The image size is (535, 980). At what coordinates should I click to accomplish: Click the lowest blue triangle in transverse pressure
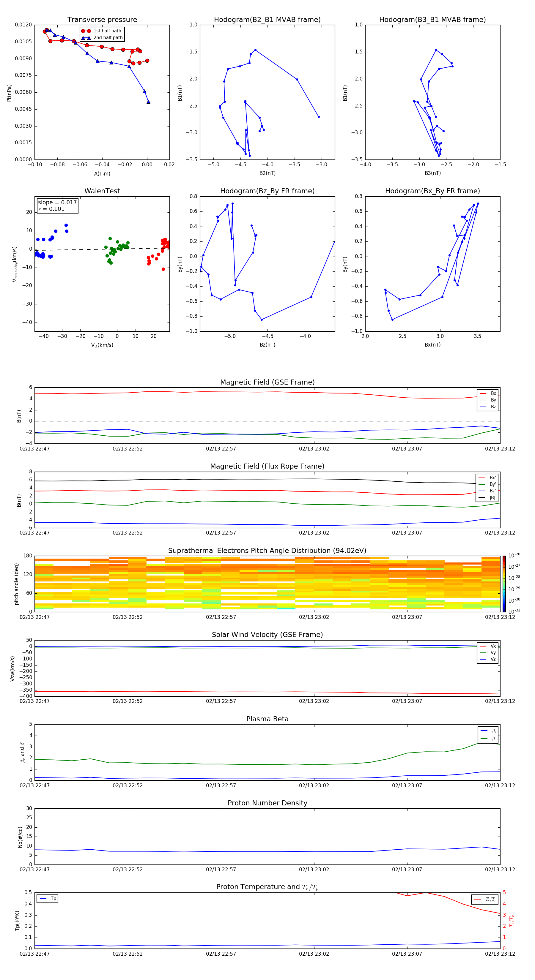point(149,102)
